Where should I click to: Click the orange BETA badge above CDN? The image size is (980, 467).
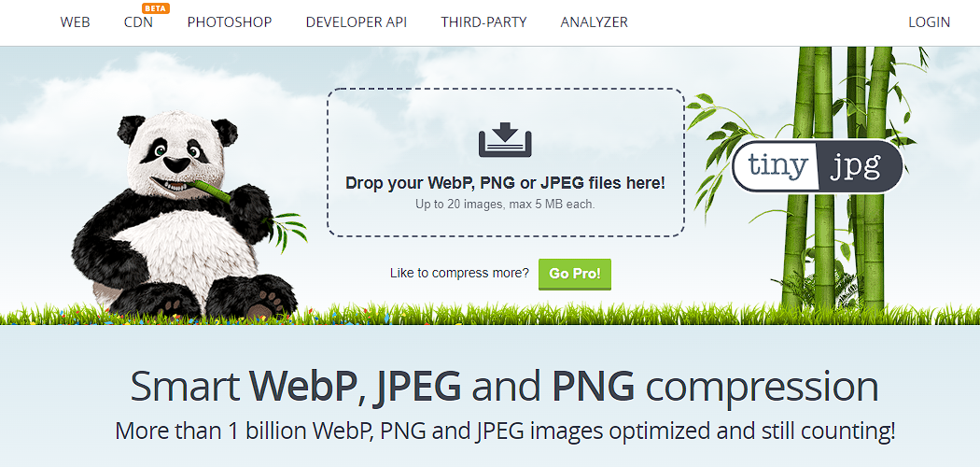(x=156, y=8)
